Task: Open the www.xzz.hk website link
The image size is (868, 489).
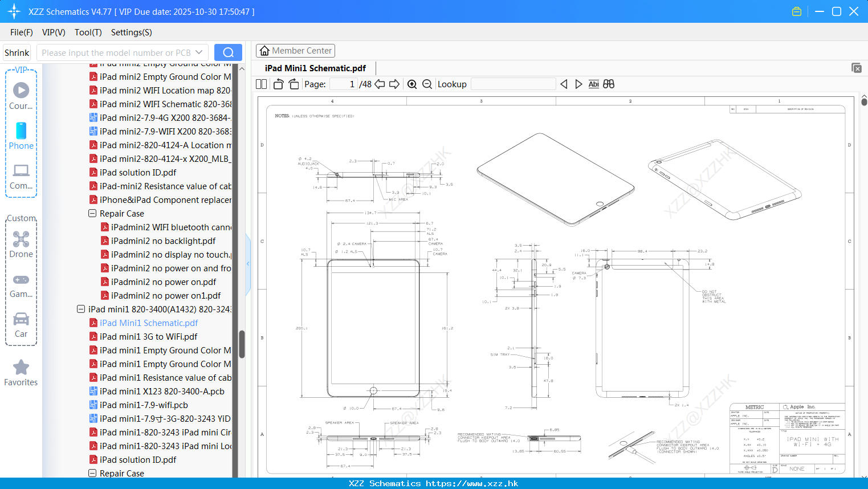Action: 472,483
